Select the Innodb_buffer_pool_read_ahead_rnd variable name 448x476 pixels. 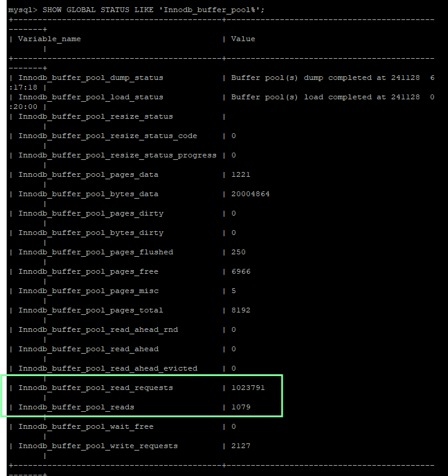click(97, 329)
